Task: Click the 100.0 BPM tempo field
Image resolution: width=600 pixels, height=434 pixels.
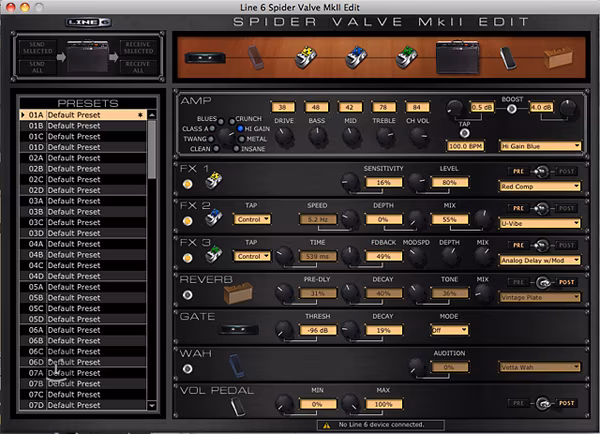Action: point(466,146)
